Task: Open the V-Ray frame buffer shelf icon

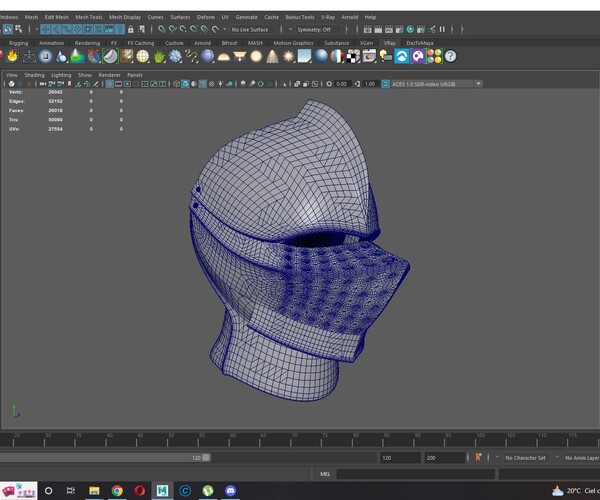Action: [x=369, y=56]
